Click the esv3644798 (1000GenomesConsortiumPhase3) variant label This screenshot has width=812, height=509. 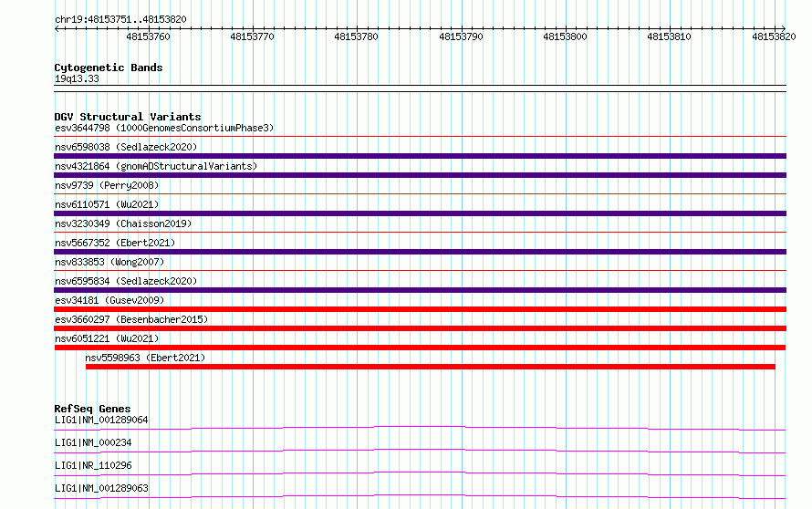pyautogui.click(x=164, y=128)
